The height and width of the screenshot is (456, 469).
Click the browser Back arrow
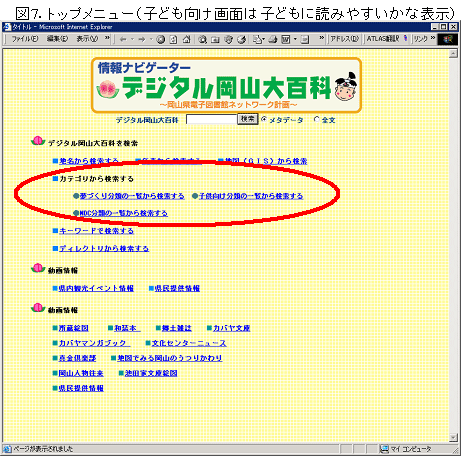(x=123, y=39)
